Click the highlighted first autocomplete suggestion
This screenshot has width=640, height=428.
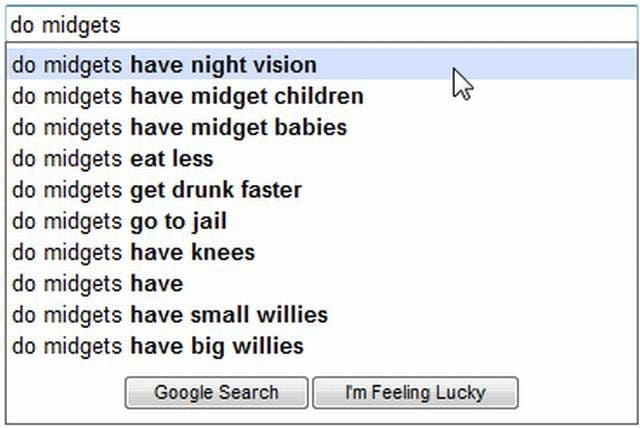(164, 66)
